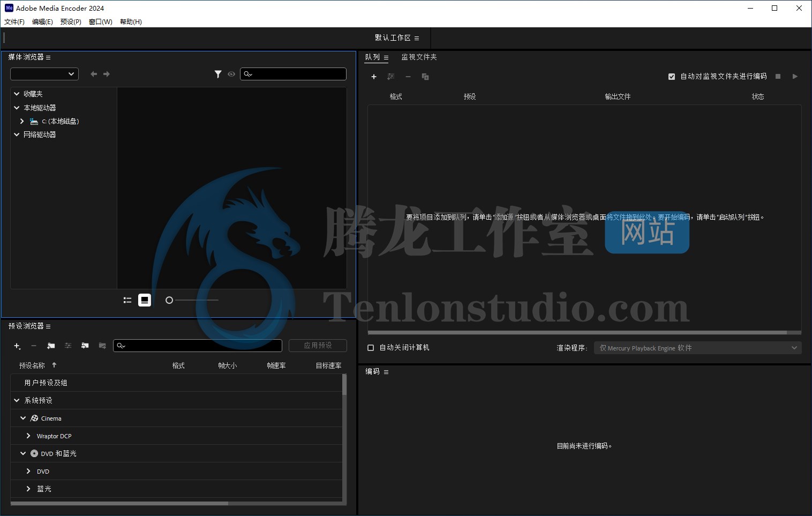812x516 pixels.
Task: Click the Preset Browser horizontal scrollbar
Action: point(119,503)
